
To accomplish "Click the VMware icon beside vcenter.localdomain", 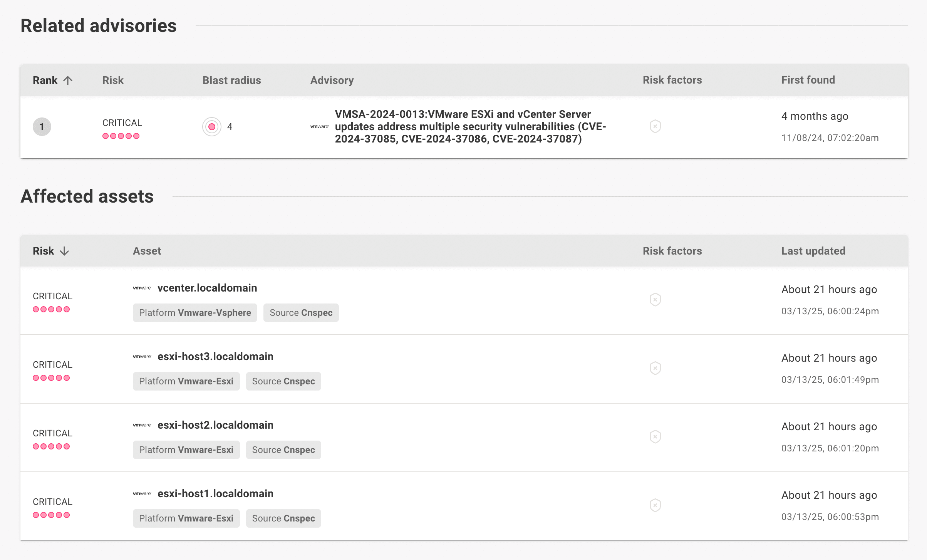I will pos(142,288).
